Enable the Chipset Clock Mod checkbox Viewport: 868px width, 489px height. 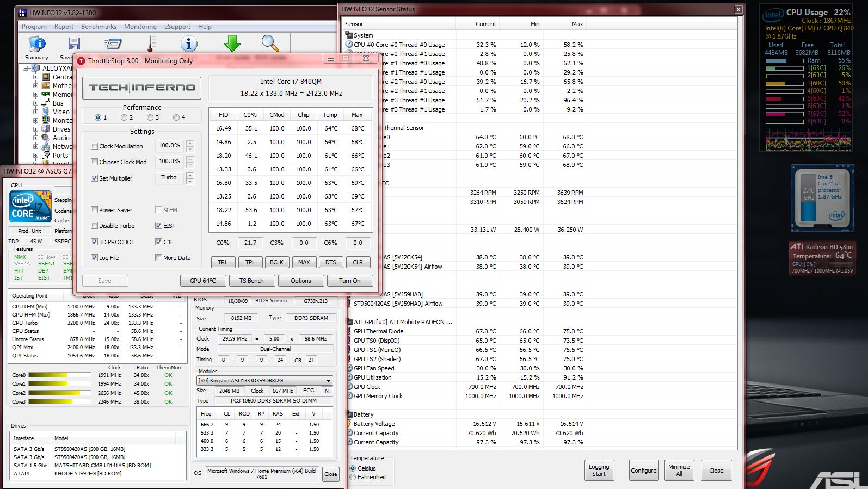[x=95, y=162]
